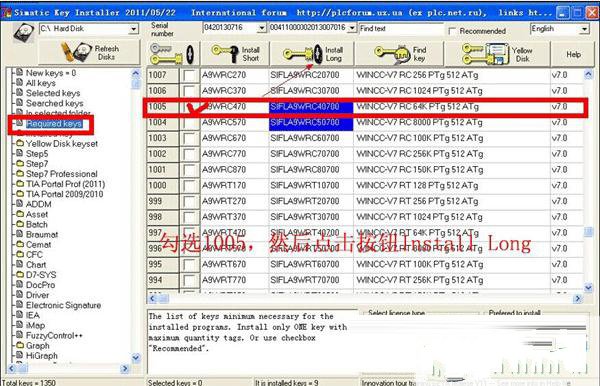
Task: Click the key table horizontal scrollbar right arrow
Action: coord(577,298)
